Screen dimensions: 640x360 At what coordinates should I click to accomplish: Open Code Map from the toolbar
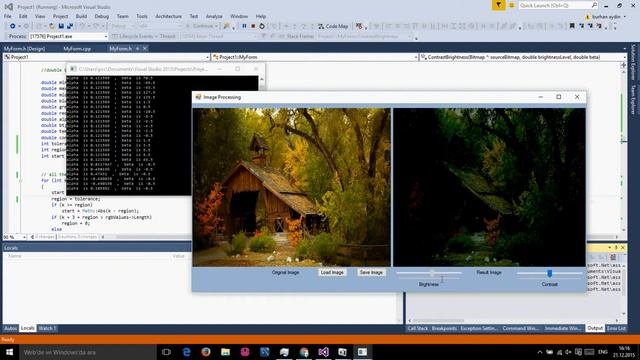[333, 26]
